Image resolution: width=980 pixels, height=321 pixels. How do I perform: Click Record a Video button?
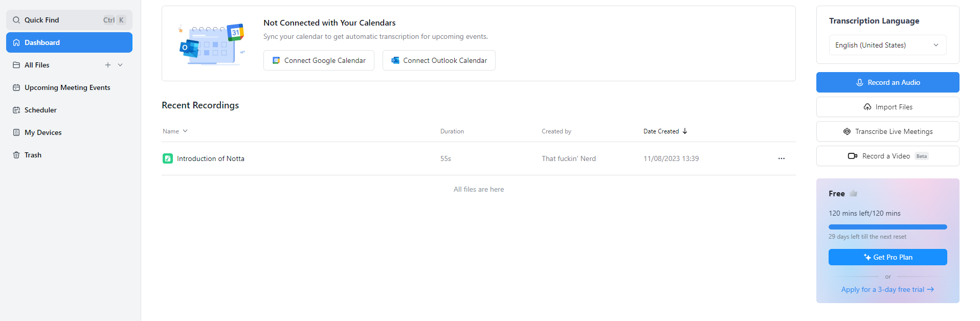887,156
